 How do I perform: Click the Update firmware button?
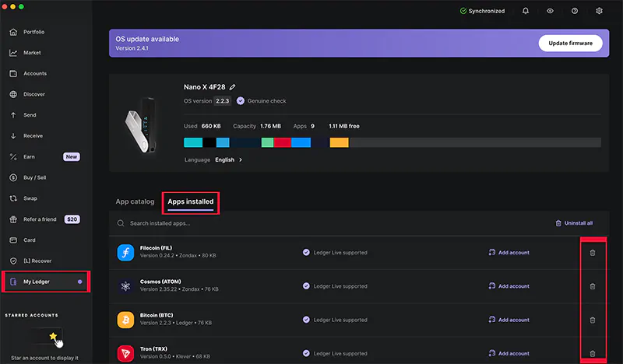[x=570, y=44]
